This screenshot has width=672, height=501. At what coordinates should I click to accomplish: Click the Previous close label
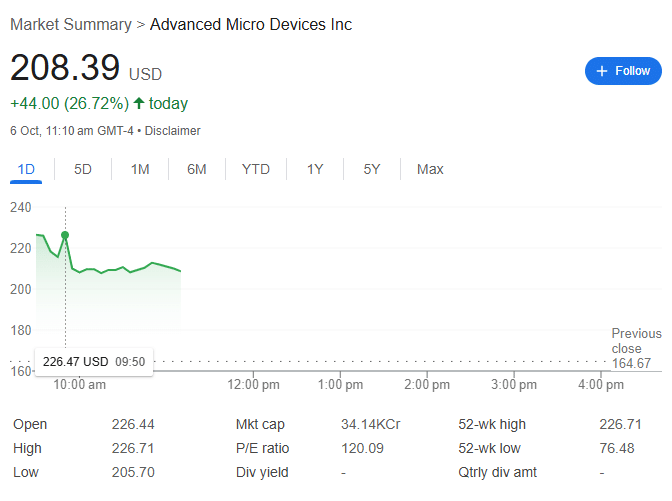click(x=636, y=341)
